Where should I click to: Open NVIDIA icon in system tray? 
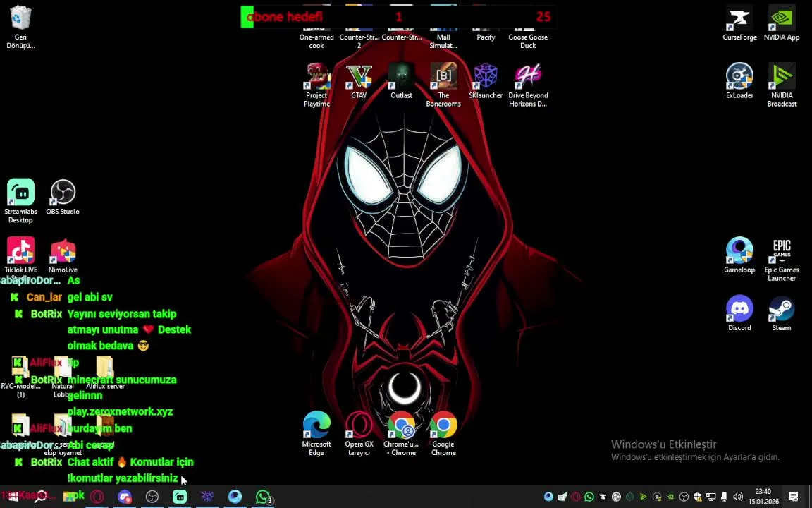coord(670,497)
